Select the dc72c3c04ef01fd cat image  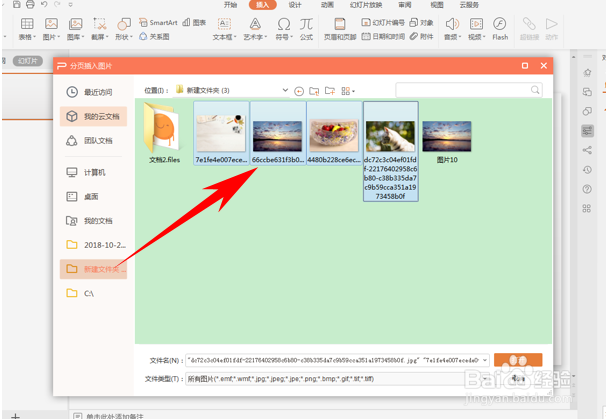click(x=391, y=151)
